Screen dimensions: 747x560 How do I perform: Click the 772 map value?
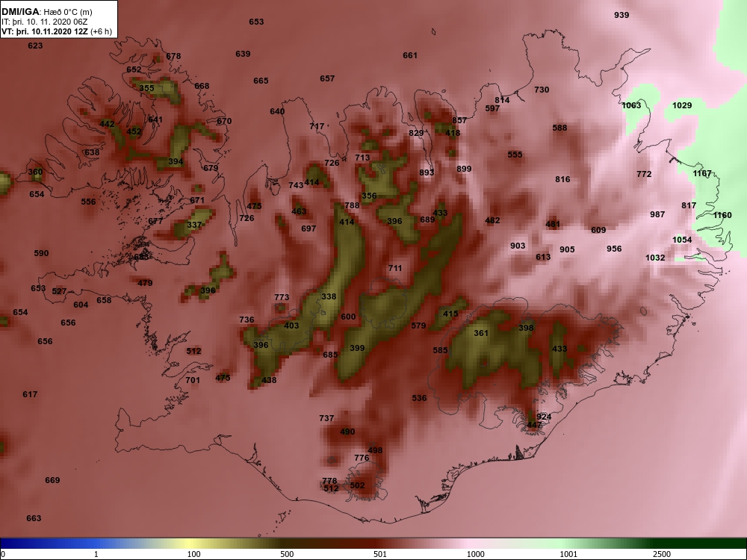(x=644, y=174)
